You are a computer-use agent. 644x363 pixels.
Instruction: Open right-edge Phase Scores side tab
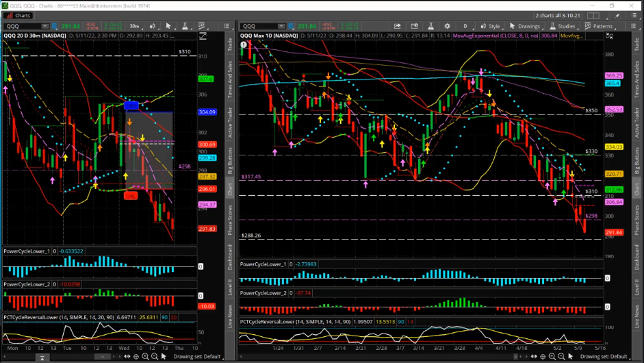636,220
